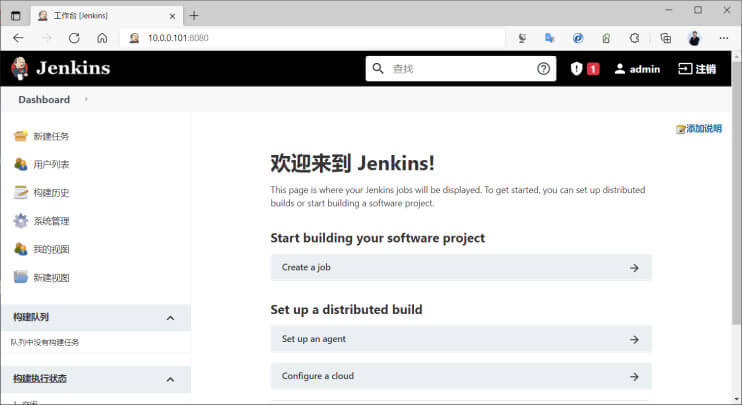Click the 欢迎来到 Jenkins! heading
Viewport: 742px width, 405px height.
(x=353, y=163)
